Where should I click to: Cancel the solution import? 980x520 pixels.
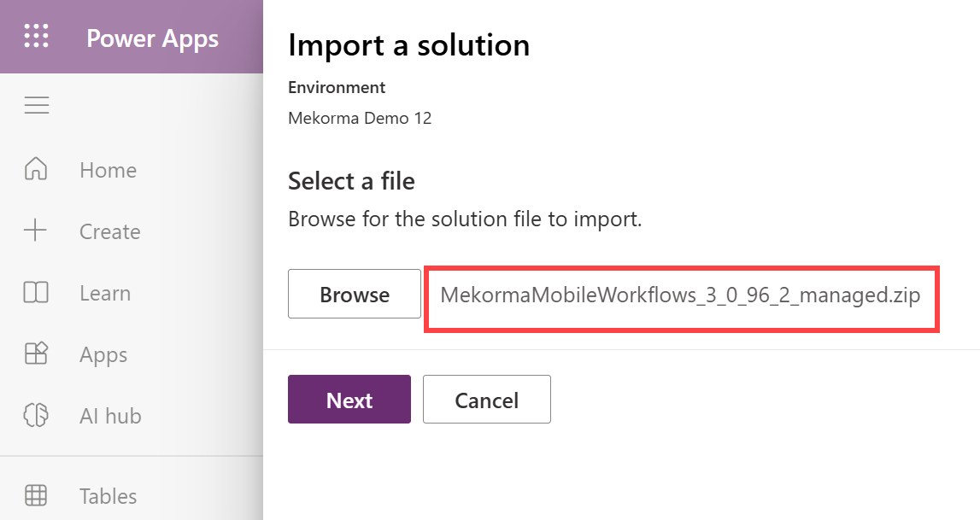tap(487, 400)
